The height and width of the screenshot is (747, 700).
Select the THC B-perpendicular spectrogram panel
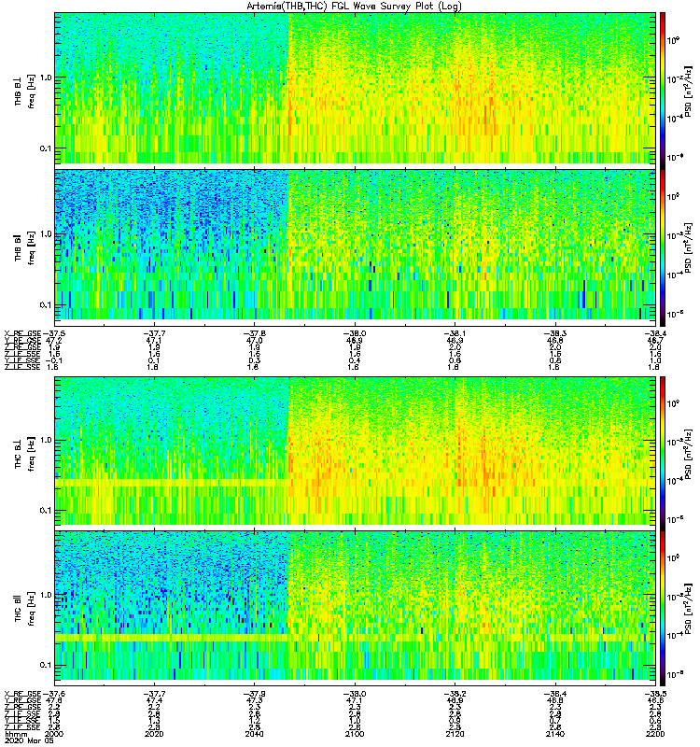[355, 451]
